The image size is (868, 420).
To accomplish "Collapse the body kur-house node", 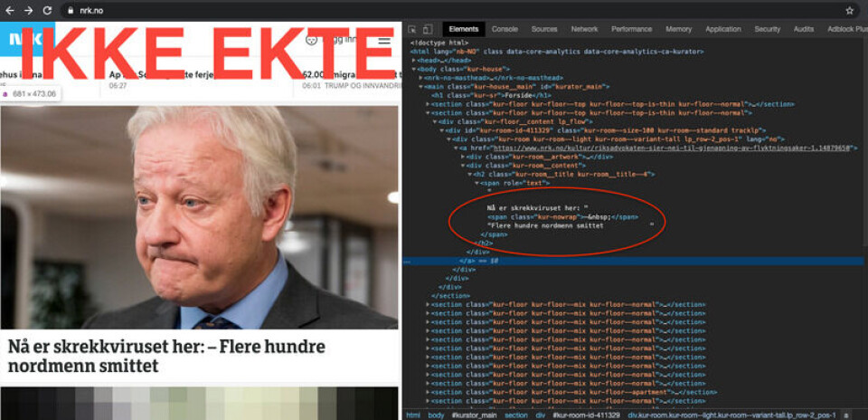I will (415, 69).
